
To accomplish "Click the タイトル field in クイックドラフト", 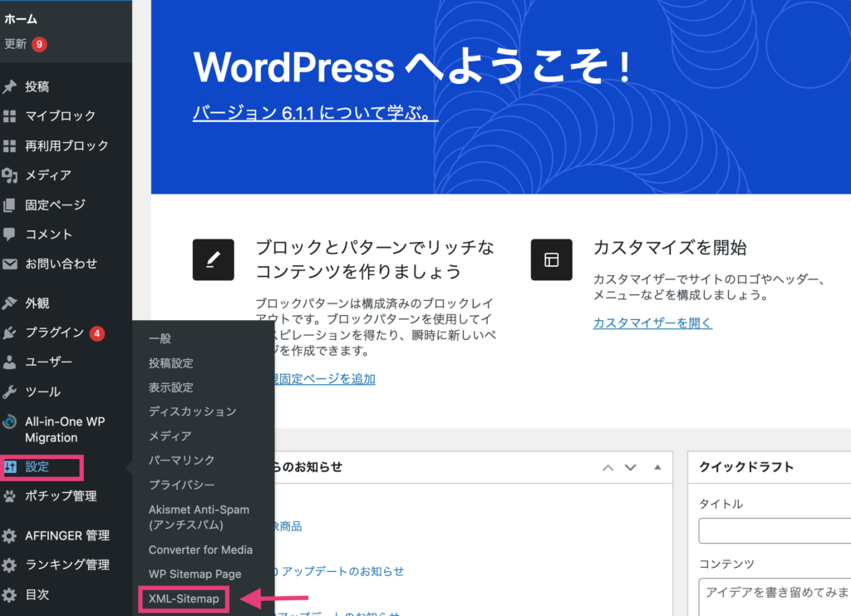I will pyautogui.click(x=775, y=531).
